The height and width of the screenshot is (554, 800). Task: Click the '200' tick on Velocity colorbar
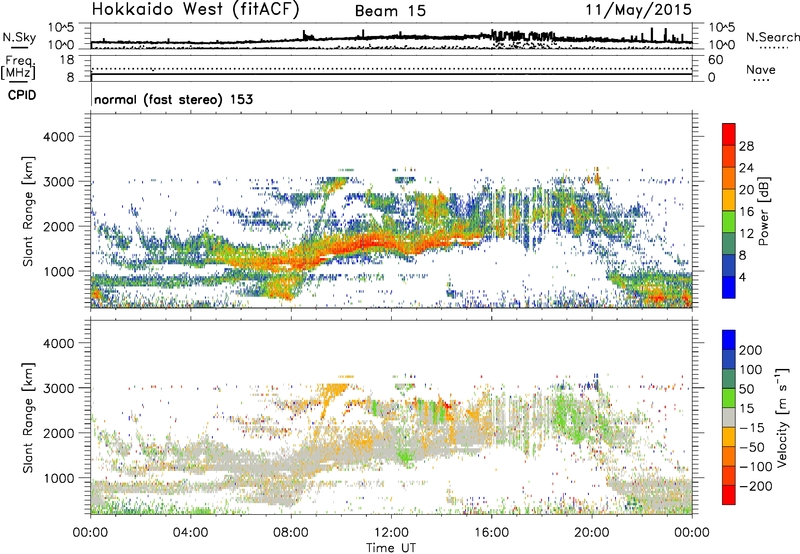coord(751,350)
